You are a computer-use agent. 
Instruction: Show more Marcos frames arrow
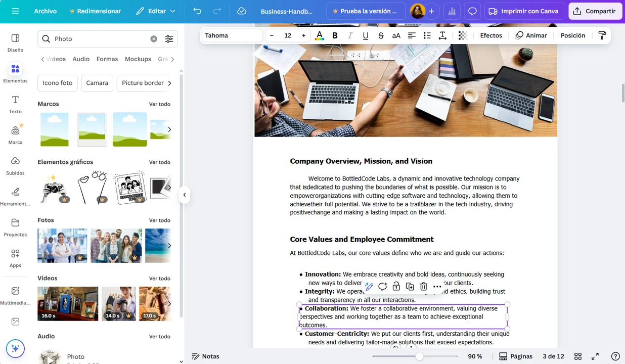coord(169,129)
